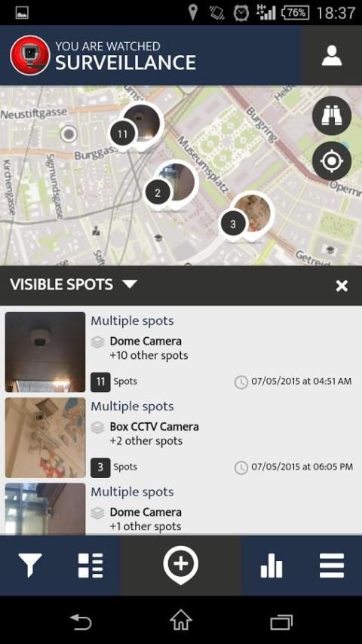
Task: Tap the red surveillance camera logo
Action: click(x=30, y=56)
